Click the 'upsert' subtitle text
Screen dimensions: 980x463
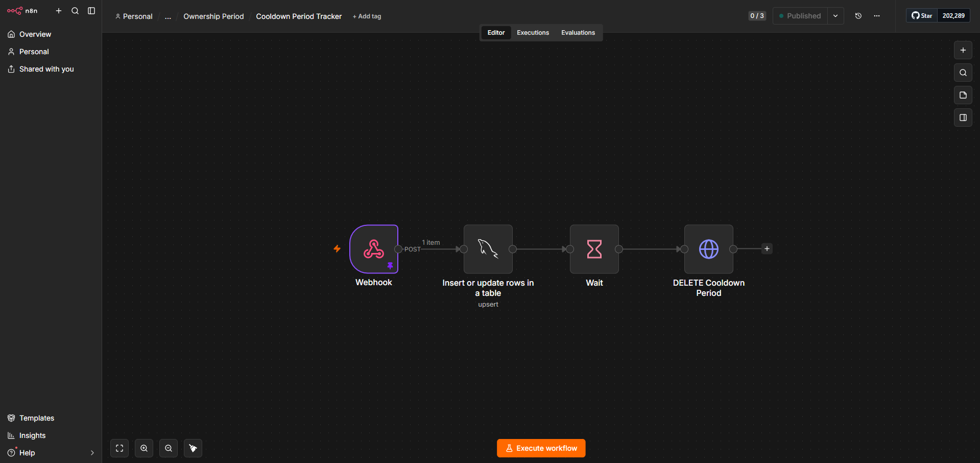coord(488,305)
